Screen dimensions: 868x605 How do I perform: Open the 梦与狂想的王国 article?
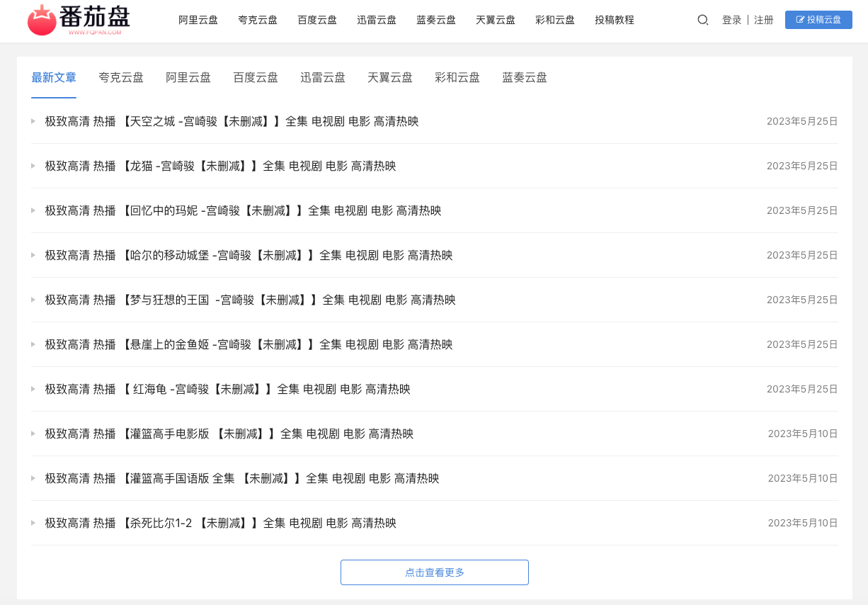click(251, 300)
